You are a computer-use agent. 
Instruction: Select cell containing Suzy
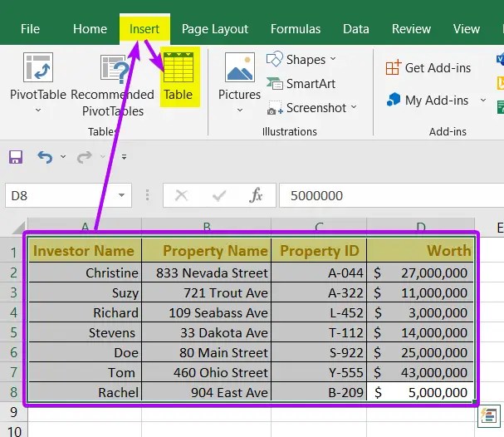click(x=85, y=292)
